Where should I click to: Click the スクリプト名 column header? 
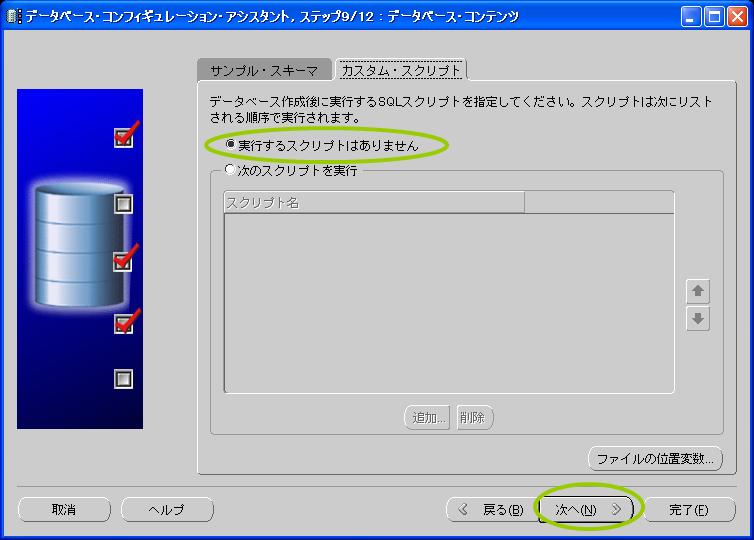pos(374,202)
